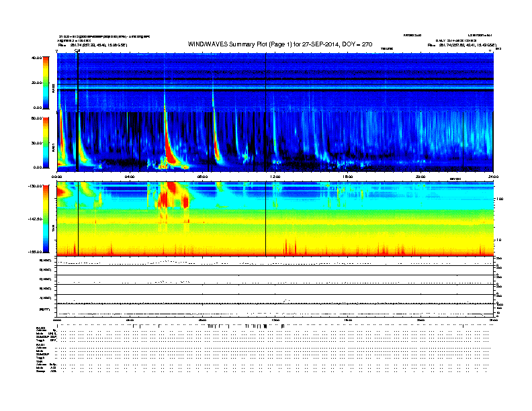Click the 20.00 label on RAD2 scale
Screen dimensions: 532x411
point(37,83)
